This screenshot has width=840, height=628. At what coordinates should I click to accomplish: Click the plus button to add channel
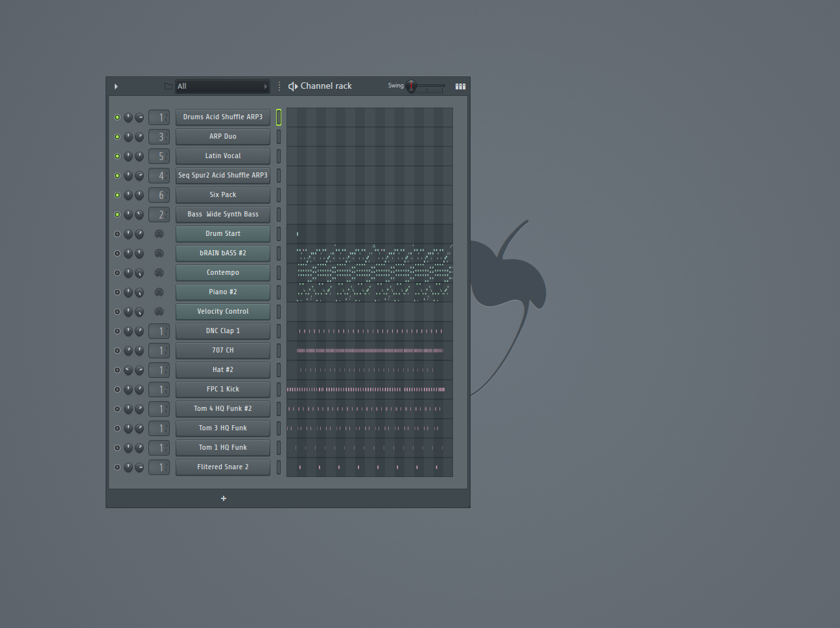click(224, 498)
